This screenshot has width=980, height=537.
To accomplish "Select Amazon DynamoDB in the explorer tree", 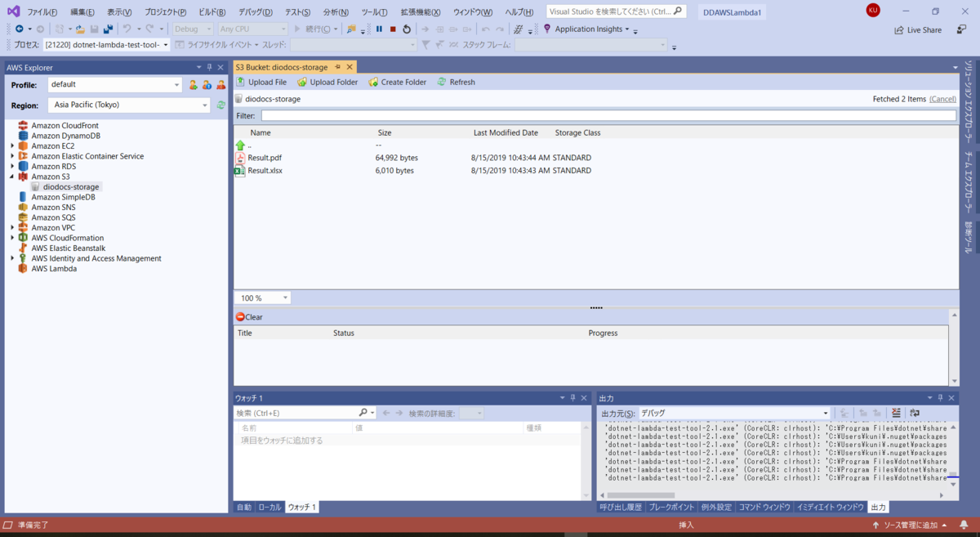I will (66, 136).
